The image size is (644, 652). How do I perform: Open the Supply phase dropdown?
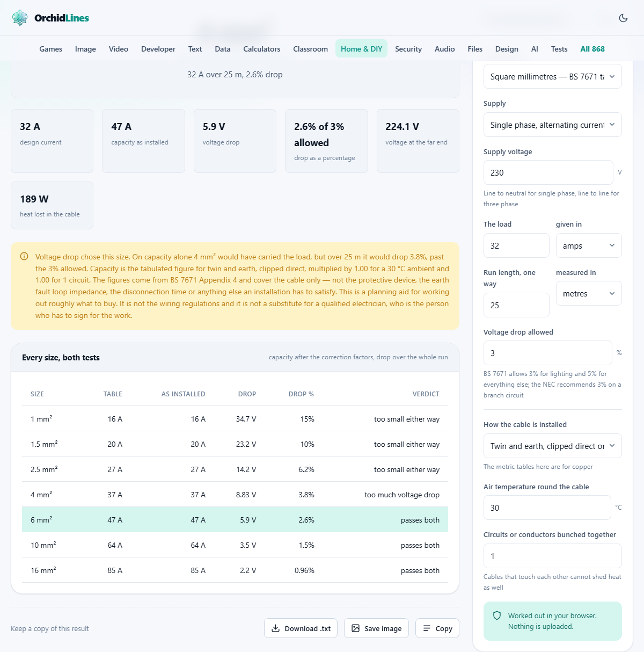tap(553, 125)
